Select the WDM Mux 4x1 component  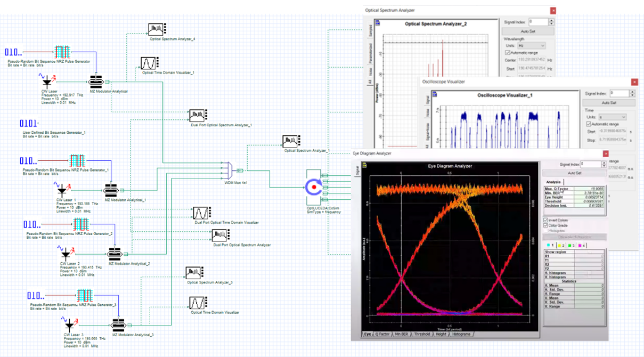tap(229, 171)
